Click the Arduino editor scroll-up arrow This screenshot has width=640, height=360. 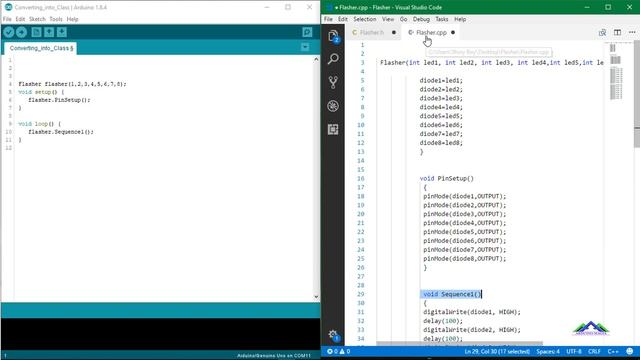pyautogui.click(x=316, y=60)
